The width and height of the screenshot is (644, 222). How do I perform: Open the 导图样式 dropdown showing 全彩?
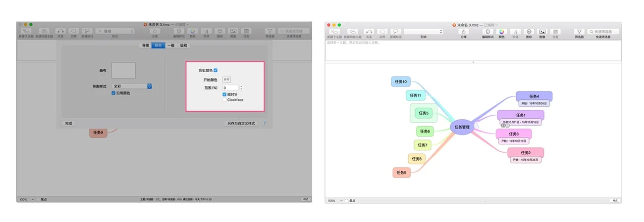click(x=132, y=87)
